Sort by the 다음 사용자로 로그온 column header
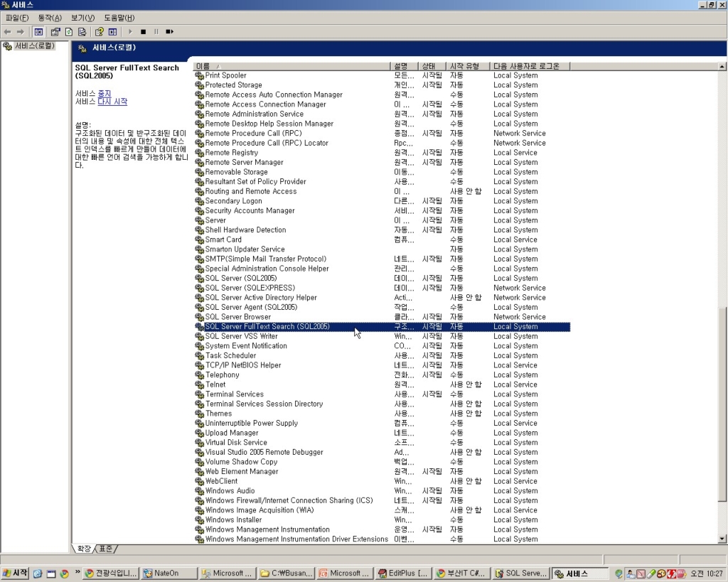Image resolution: width=728 pixels, height=582 pixels. tap(529, 66)
